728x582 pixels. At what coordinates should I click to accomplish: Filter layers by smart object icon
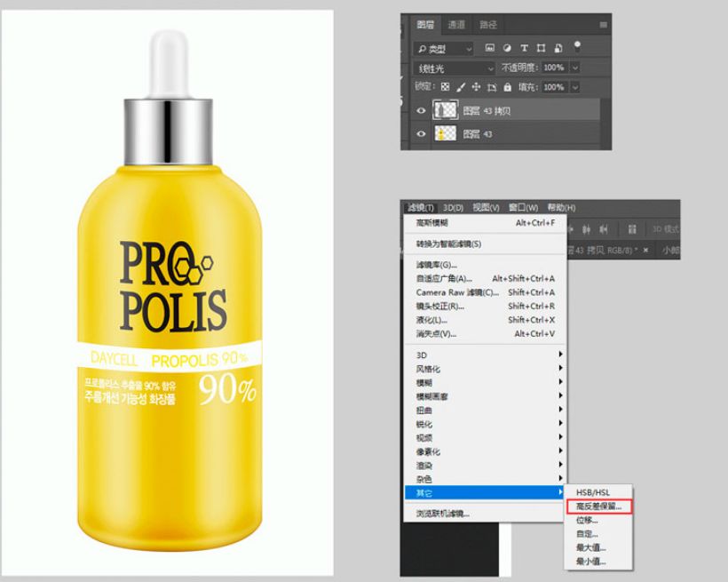coord(558,47)
